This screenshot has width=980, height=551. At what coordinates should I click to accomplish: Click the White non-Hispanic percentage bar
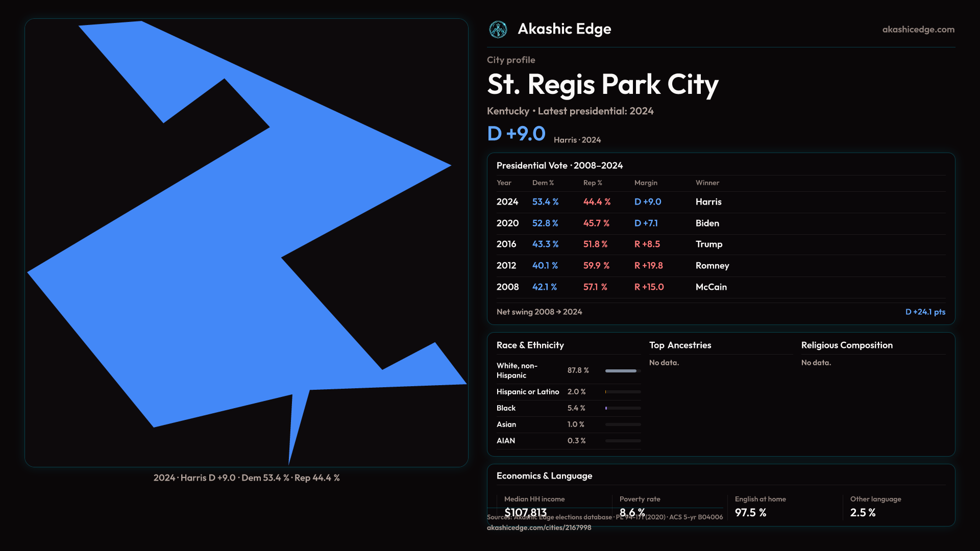622,371
